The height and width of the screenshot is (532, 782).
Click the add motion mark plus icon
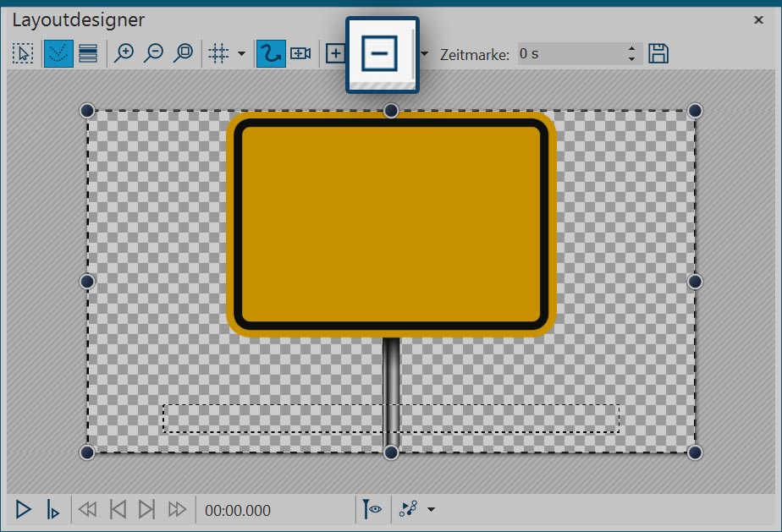(x=335, y=54)
